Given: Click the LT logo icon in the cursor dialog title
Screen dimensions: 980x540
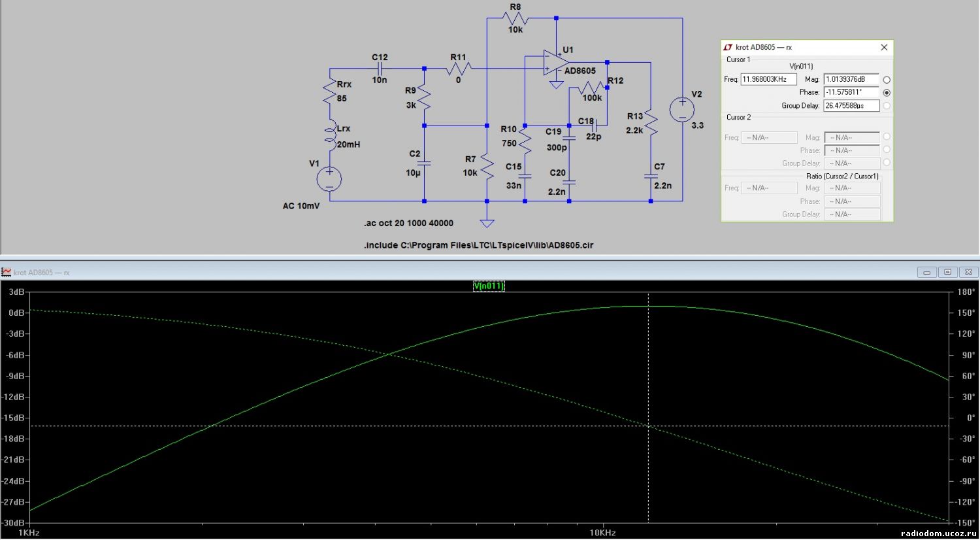Looking at the screenshot, I should pyautogui.click(x=728, y=47).
